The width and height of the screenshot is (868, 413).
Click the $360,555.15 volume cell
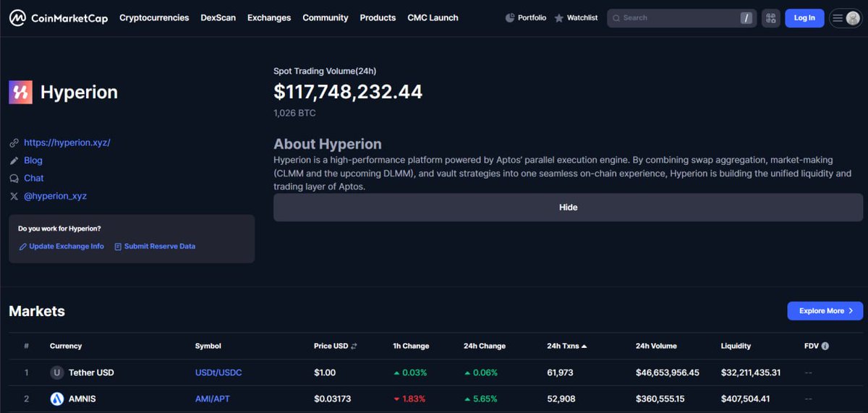[x=660, y=399]
